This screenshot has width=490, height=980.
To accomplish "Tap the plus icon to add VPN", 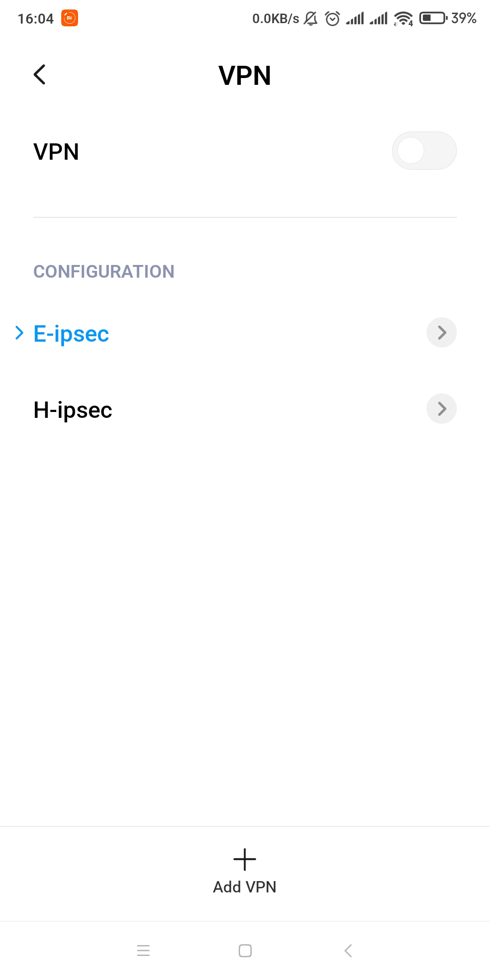I will [x=245, y=859].
